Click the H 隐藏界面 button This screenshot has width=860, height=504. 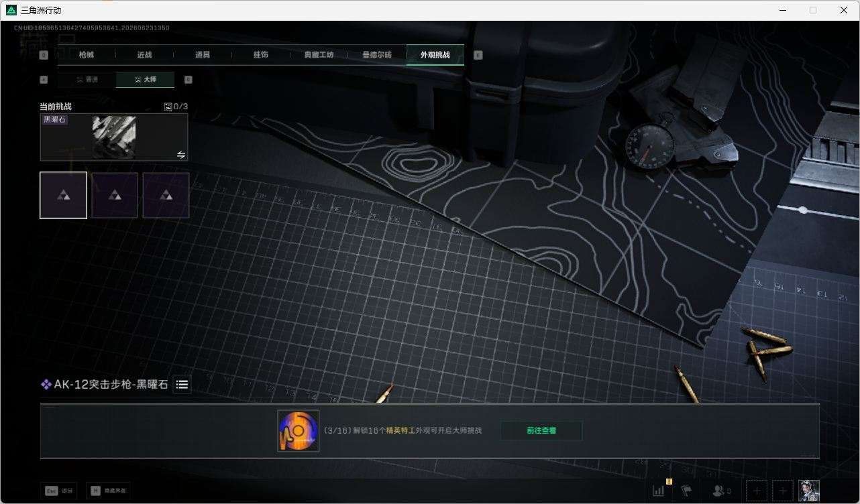click(x=109, y=491)
